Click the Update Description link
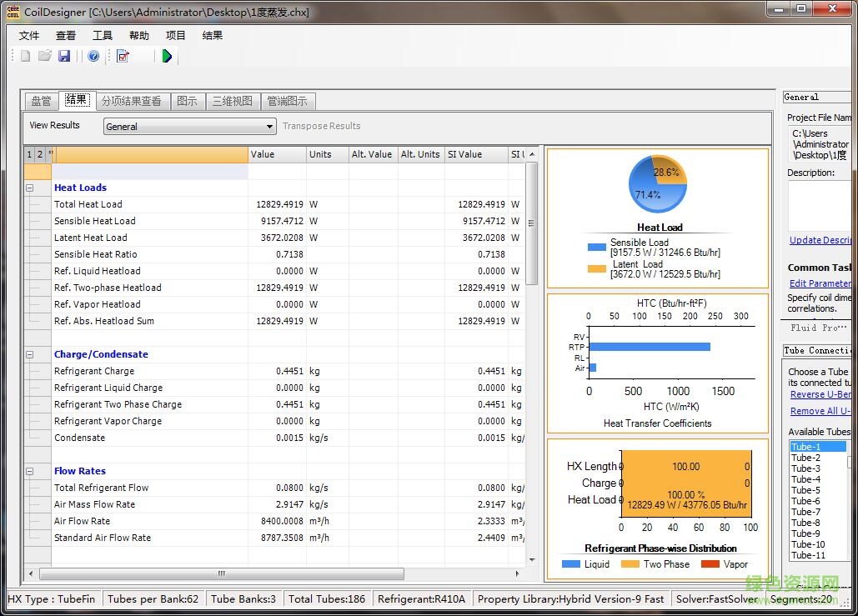The image size is (858, 616). (x=820, y=240)
